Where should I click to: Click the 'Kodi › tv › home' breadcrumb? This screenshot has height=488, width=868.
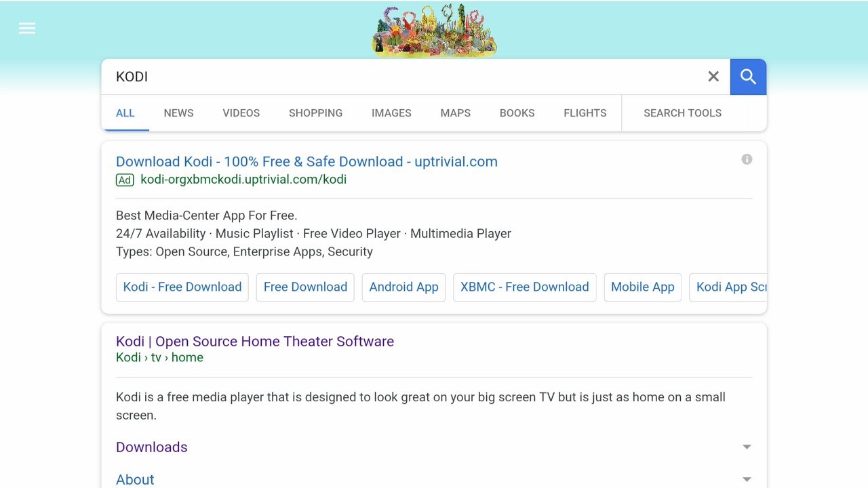pyautogui.click(x=159, y=357)
